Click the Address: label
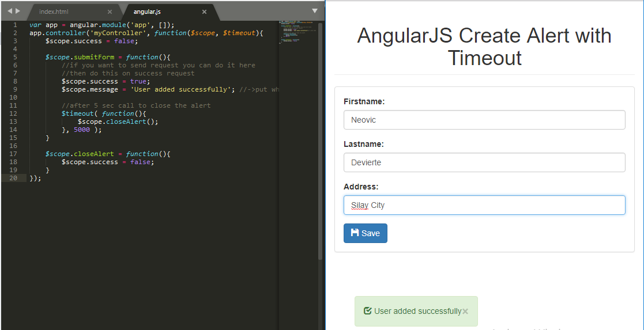Image resolution: width=644 pixels, height=330 pixels. coord(361,187)
